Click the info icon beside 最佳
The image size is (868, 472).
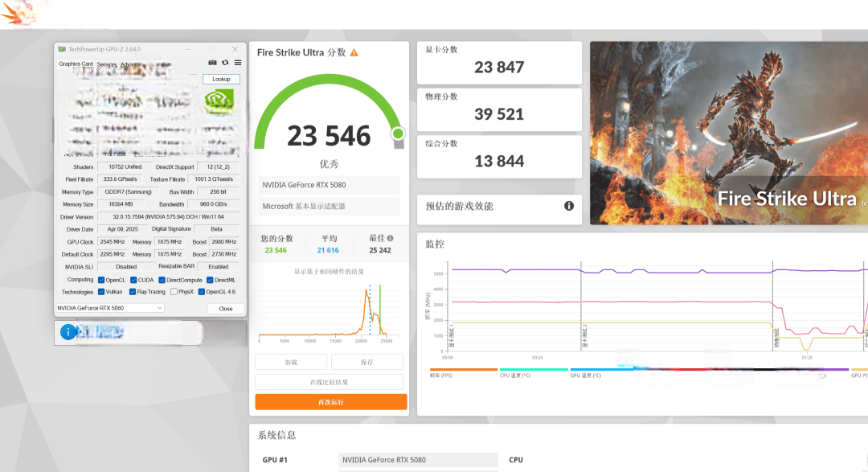(x=391, y=238)
